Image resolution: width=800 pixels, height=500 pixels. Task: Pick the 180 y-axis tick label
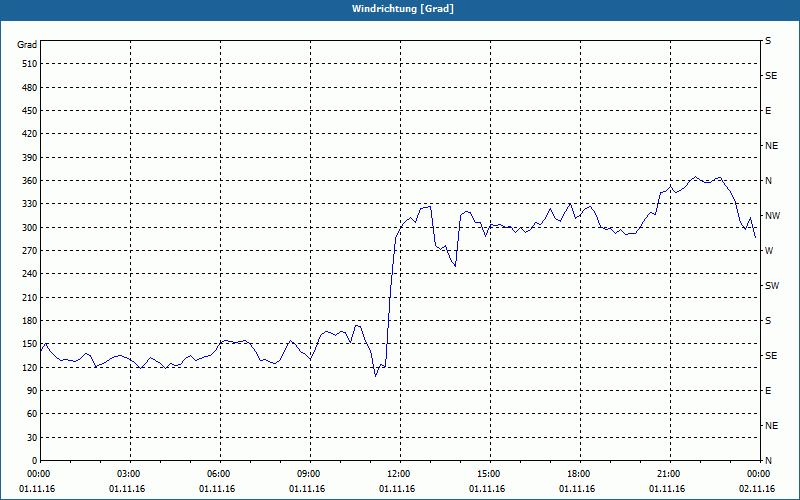point(30,321)
